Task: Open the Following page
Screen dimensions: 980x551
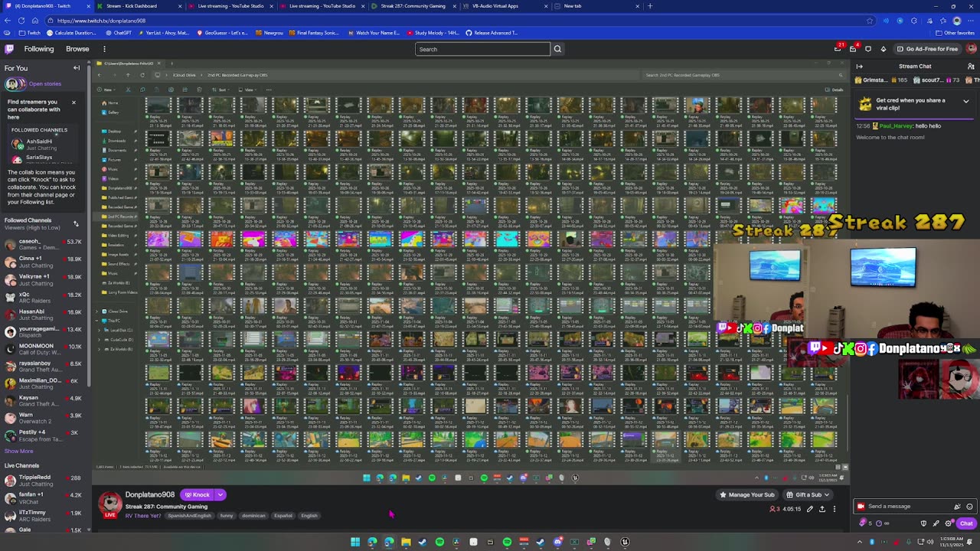Action: 39,49
